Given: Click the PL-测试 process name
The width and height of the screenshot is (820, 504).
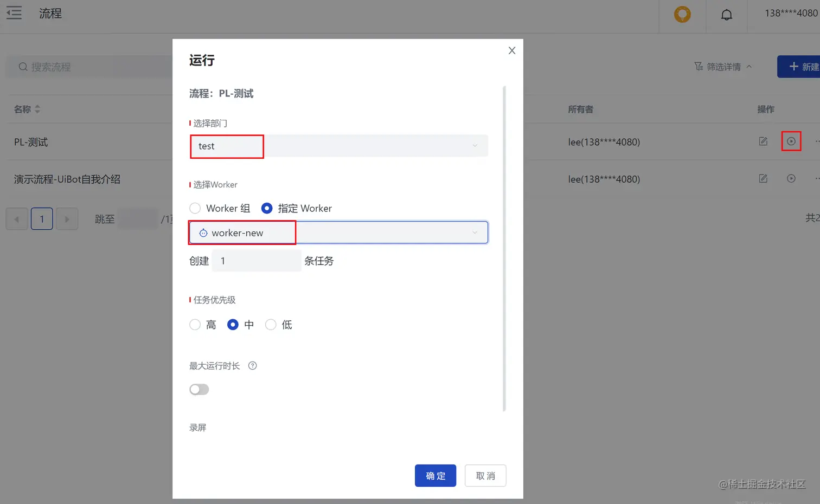Looking at the screenshot, I should (31, 142).
